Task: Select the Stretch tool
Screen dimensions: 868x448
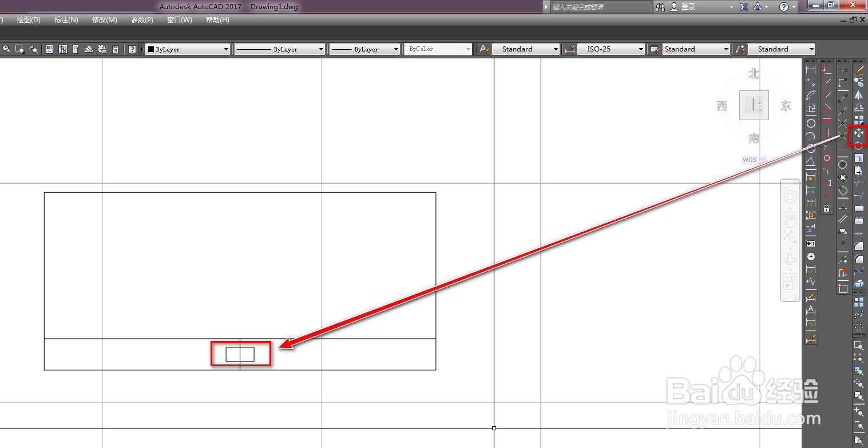Action: pos(859,172)
